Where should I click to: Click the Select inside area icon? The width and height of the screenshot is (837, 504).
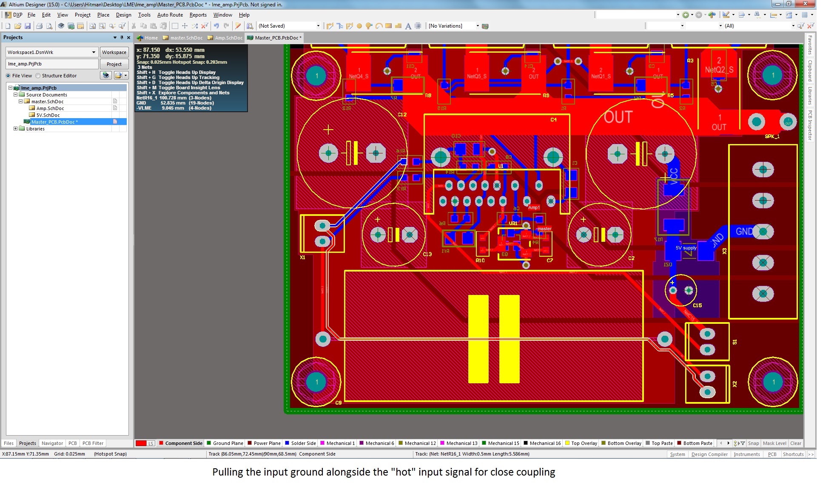pos(175,26)
